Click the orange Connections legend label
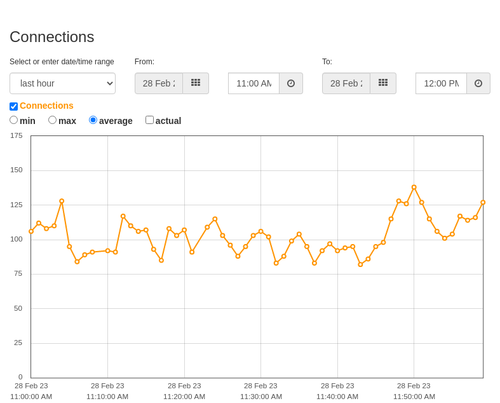This screenshot has width=500, height=403. [x=46, y=106]
